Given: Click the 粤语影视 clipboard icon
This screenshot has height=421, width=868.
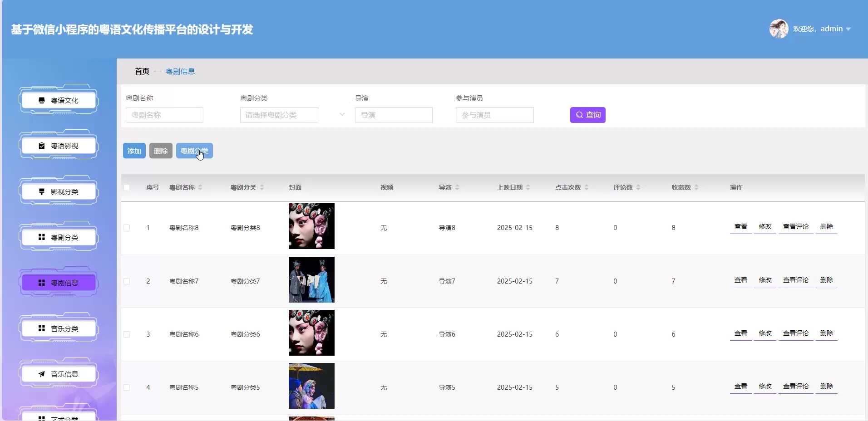Looking at the screenshot, I should [42, 146].
